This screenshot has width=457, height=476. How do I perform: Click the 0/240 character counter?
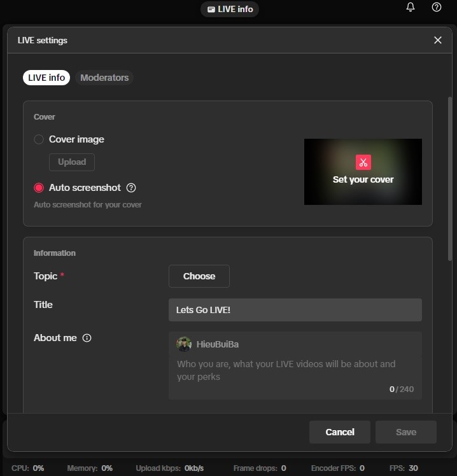[402, 389]
